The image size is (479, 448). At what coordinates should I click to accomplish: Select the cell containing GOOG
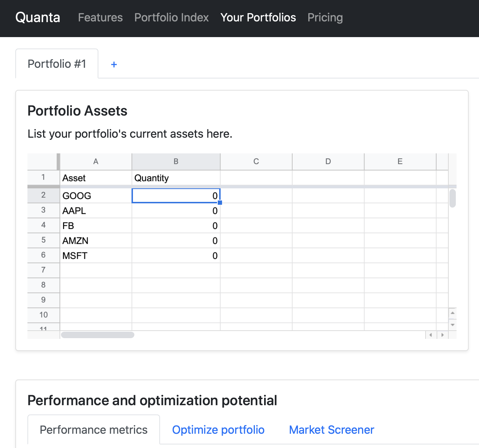96,195
